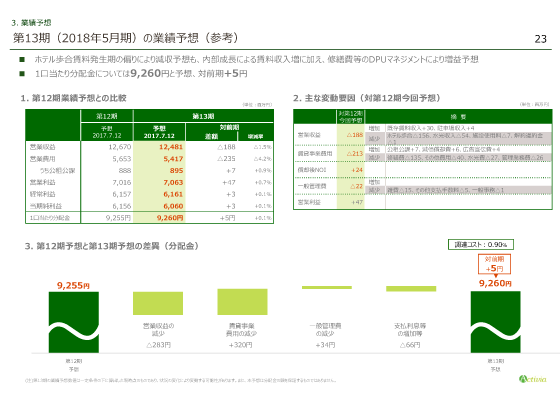Select cell value 7,016
The width and height of the screenshot is (560, 396).
(x=122, y=182)
